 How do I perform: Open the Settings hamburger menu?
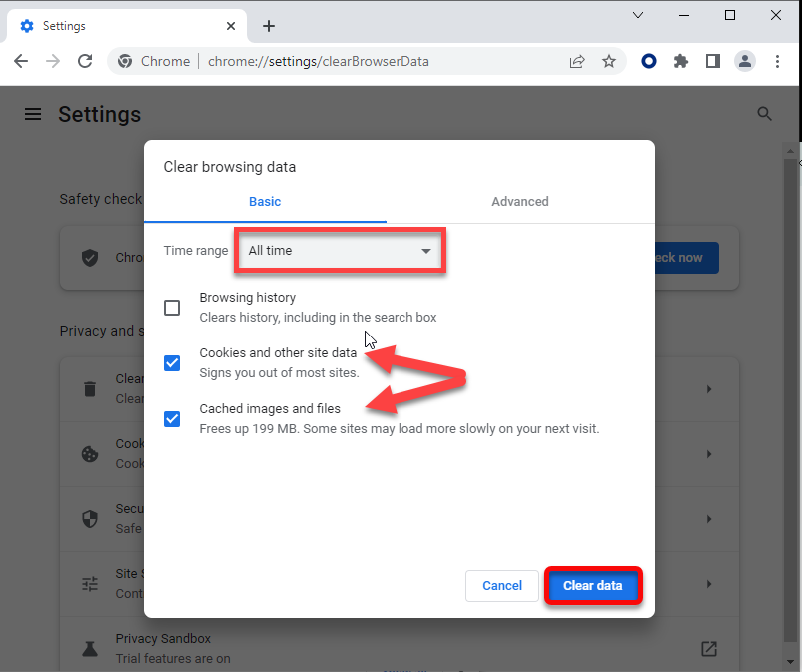[x=33, y=114]
